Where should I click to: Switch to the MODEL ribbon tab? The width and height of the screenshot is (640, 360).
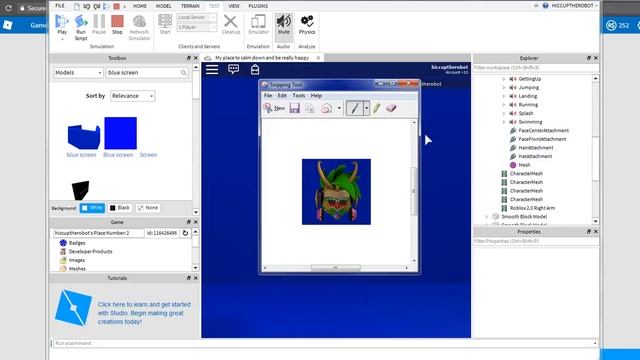[x=163, y=6]
